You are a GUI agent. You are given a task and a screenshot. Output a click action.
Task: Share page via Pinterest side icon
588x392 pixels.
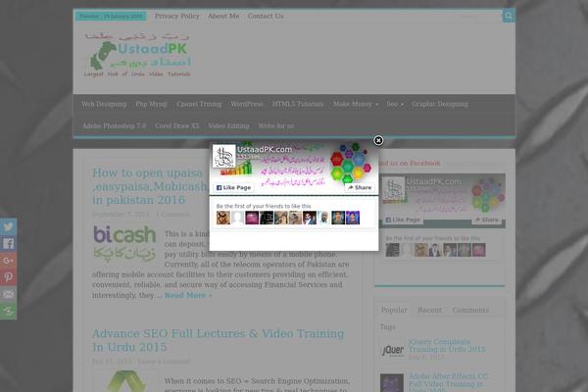[x=8, y=277]
